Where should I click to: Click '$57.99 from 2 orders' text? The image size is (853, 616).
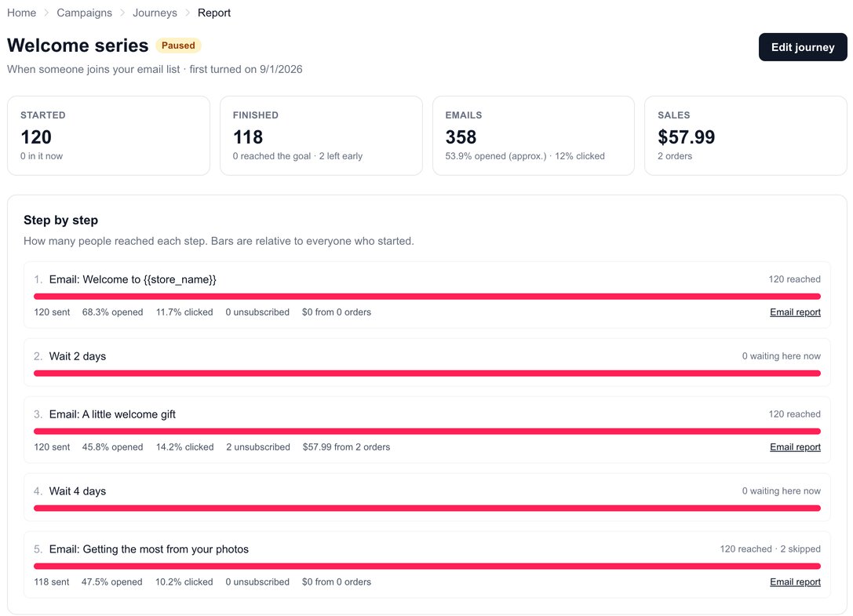346,447
